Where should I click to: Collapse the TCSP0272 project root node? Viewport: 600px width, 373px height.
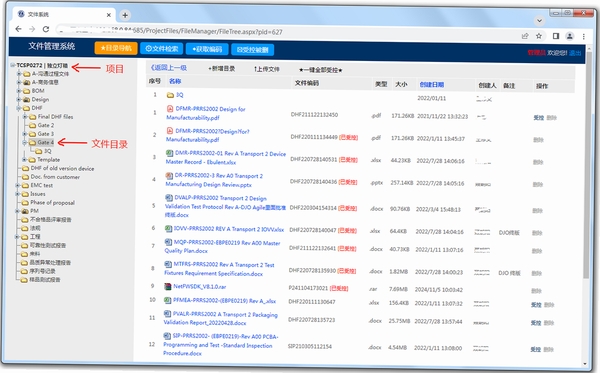pos(13,65)
